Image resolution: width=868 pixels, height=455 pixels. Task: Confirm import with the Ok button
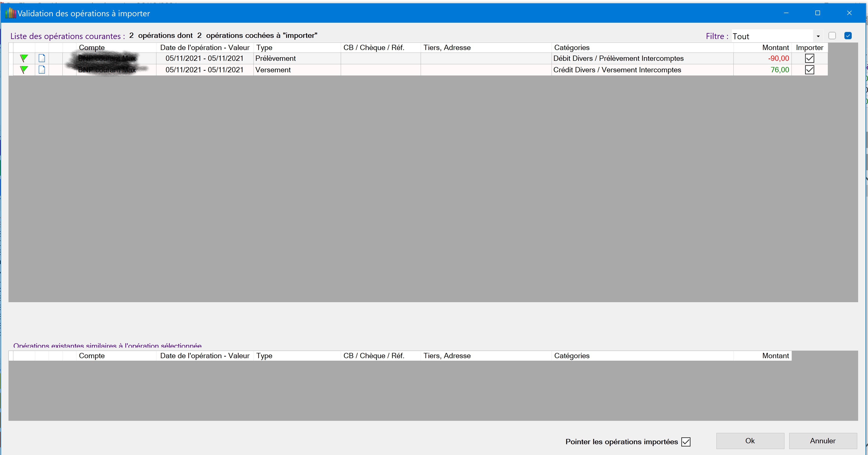click(x=750, y=441)
